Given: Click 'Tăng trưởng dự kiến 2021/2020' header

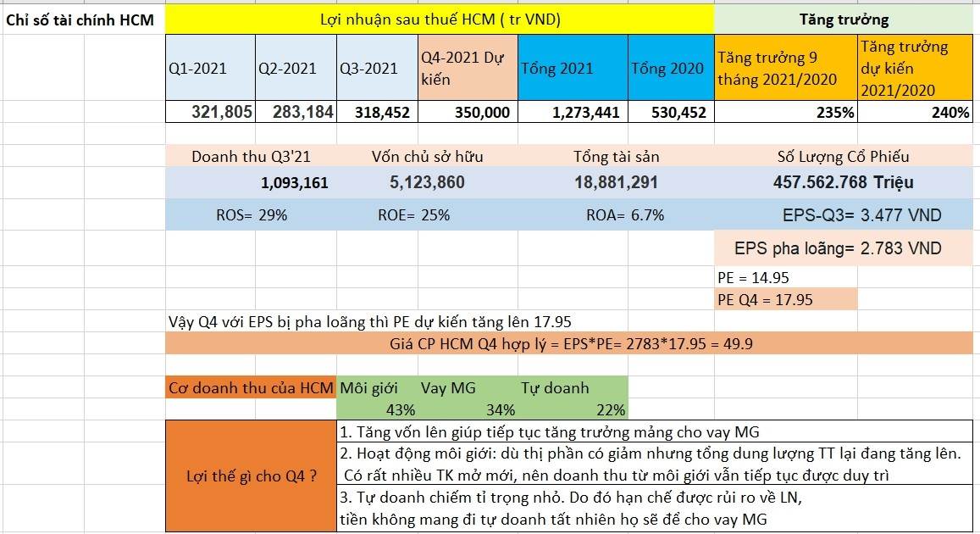Looking at the screenshot, I should 915,68.
